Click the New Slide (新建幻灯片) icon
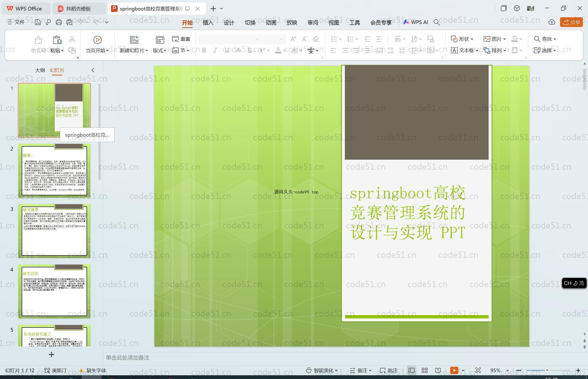The width and height of the screenshot is (588, 379). (x=134, y=40)
